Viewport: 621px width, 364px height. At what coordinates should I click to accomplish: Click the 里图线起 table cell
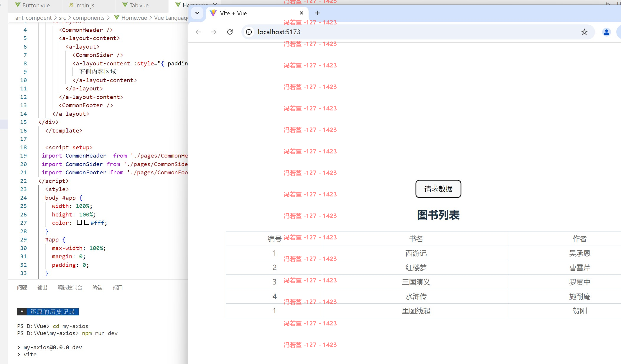click(416, 311)
